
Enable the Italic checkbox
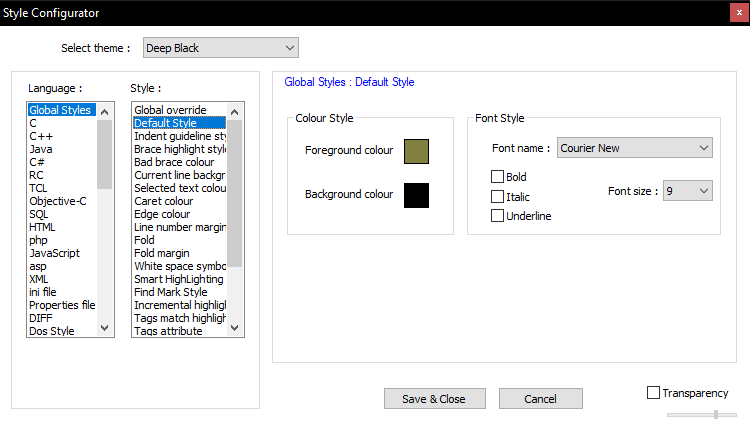click(x=497, y=197)
